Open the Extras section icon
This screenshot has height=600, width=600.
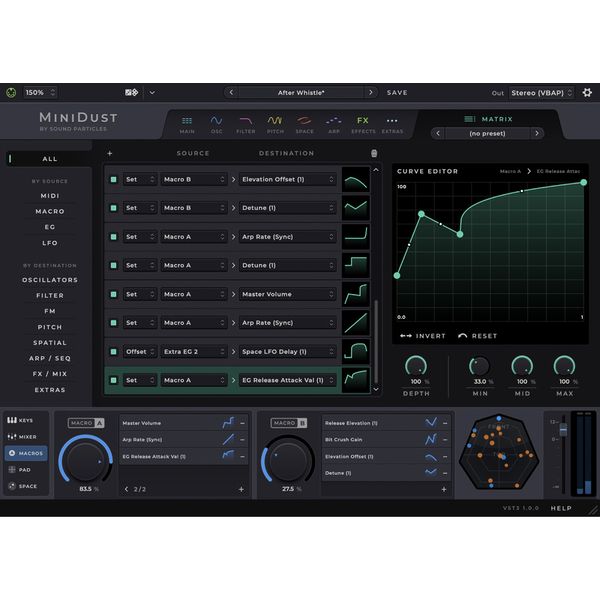coord(392,124)
